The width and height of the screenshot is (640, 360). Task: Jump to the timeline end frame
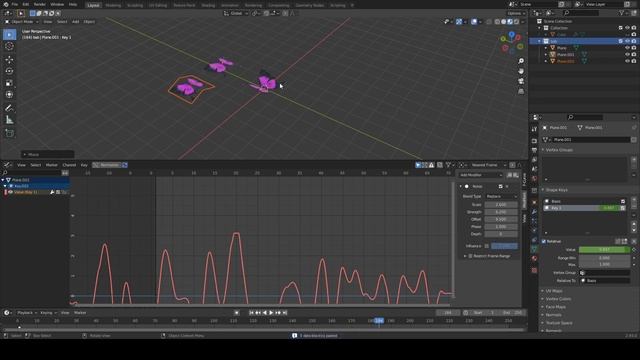pos(285,313)
